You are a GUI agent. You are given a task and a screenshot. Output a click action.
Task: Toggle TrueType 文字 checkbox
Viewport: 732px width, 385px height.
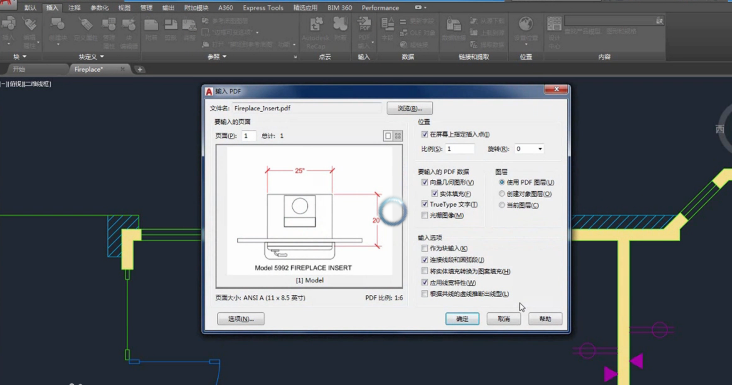click(x=424, y=204)
